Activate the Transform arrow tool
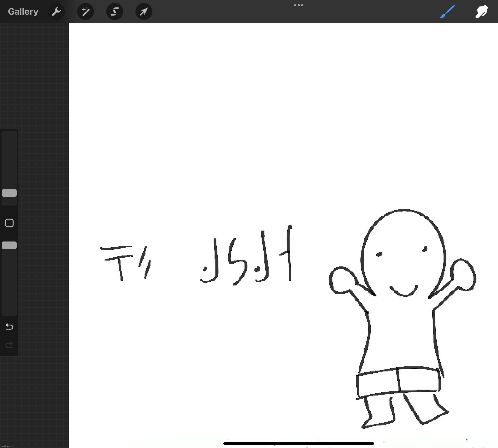The height and width of the screenshot is (448, 498). click(x=144, y=12)
